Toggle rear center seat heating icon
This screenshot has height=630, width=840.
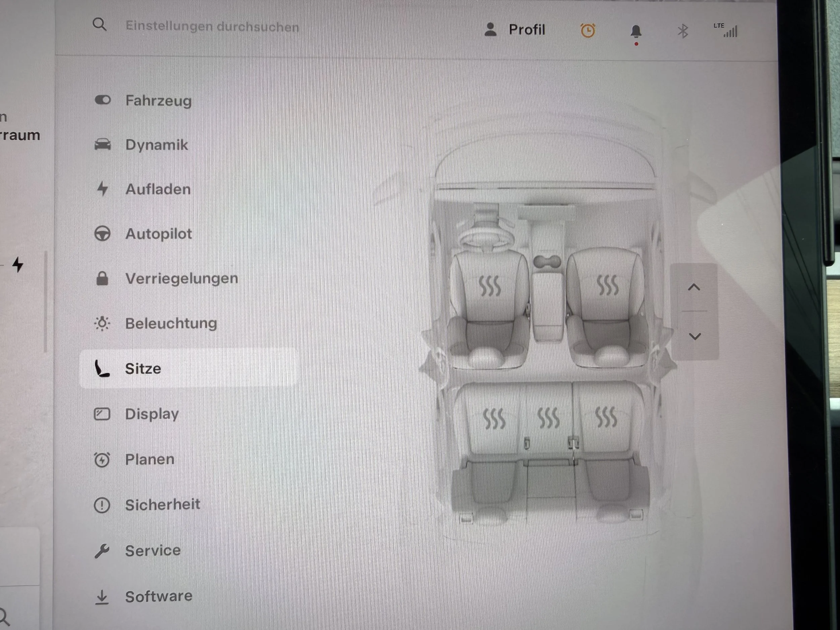click(548, 418)
